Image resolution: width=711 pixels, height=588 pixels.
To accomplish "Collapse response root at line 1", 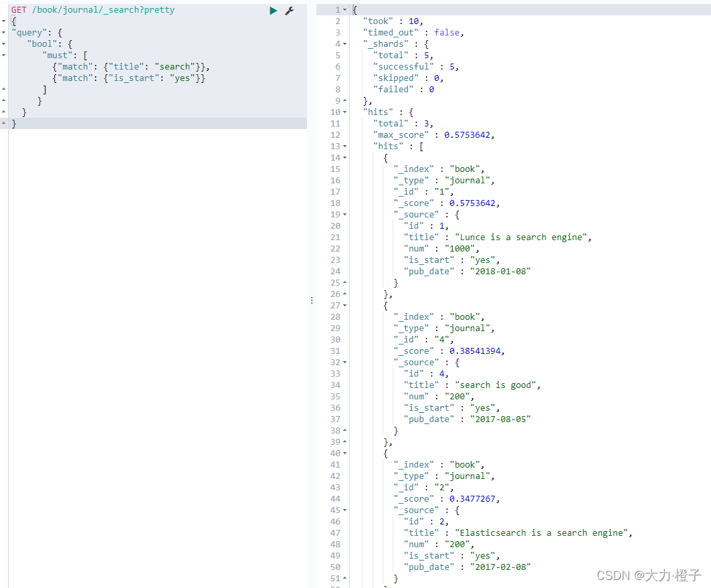I will pyautogui.click(x=345, y=10).
